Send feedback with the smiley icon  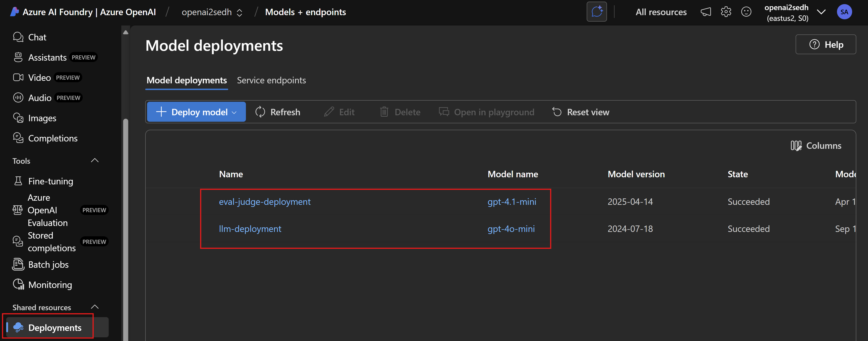tap(746, 12)
